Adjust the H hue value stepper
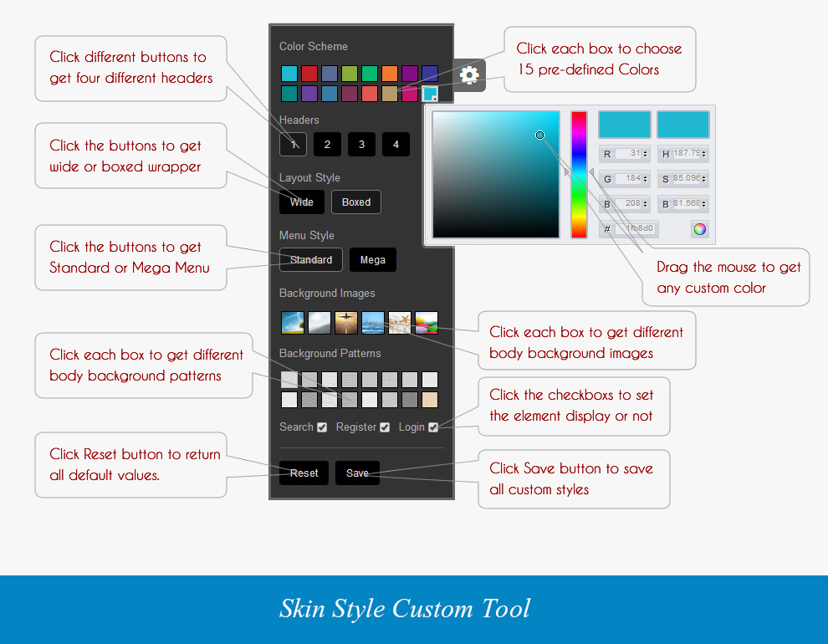The height and width of the screenshot is (644, 828). (x=704, y=154)
